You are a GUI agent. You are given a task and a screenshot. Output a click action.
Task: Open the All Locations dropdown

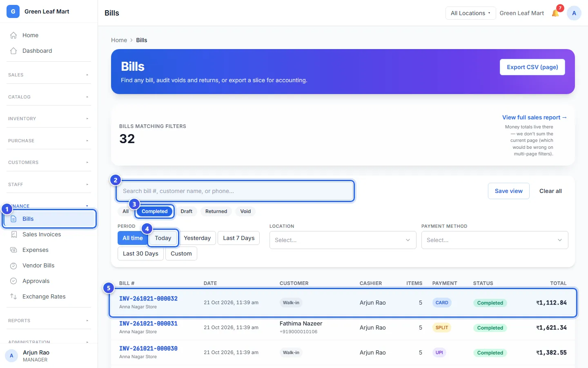[470, 13]
